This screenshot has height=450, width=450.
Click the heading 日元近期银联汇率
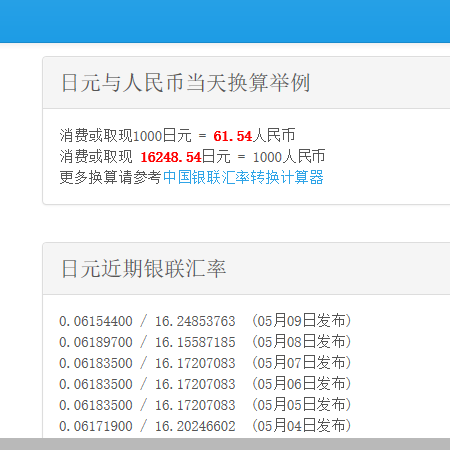tap(144, 269)
